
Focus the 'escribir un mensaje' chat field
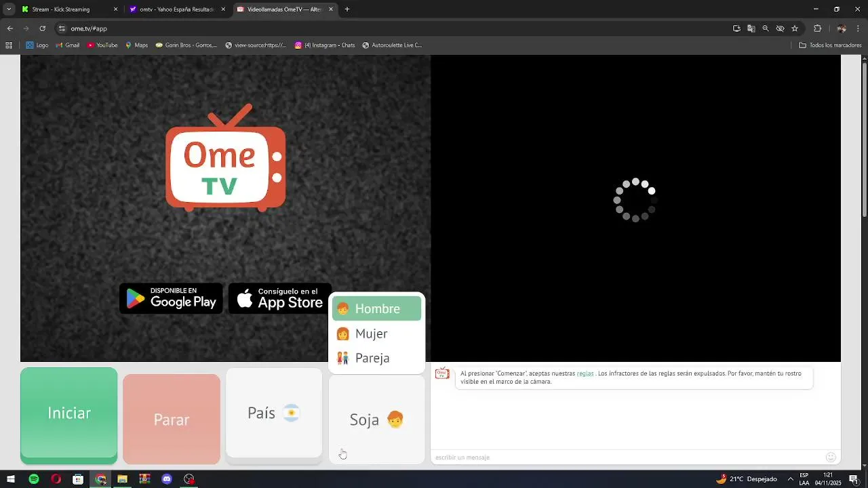[627, 457]
